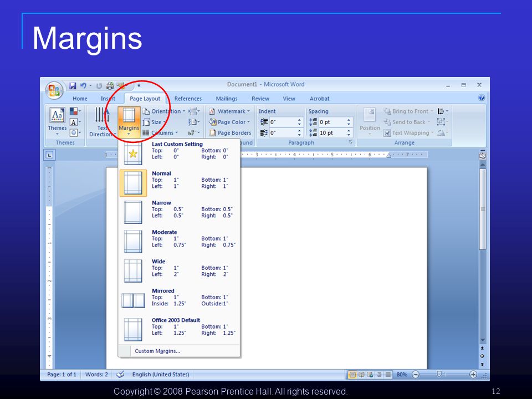Screen dimensions: 532x399
Task: Select Office 2003 Default margins
Action: 179,330
